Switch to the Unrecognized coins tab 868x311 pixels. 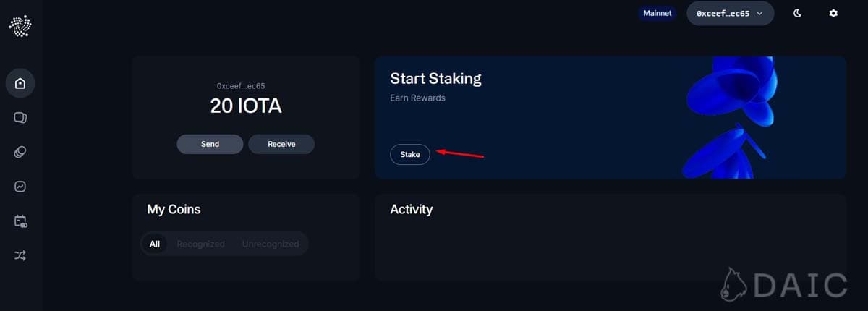tap(270, 244)
